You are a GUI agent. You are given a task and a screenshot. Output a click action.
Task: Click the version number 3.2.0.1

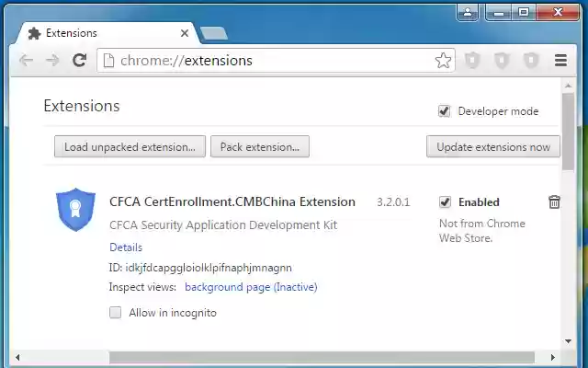pyautogui.click(x=393, y=202)
